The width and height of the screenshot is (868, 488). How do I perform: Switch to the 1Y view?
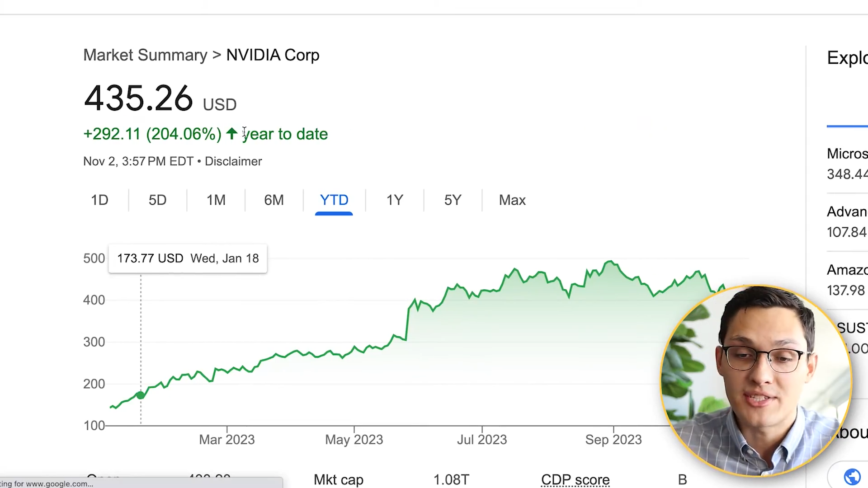tap(395, 200)
